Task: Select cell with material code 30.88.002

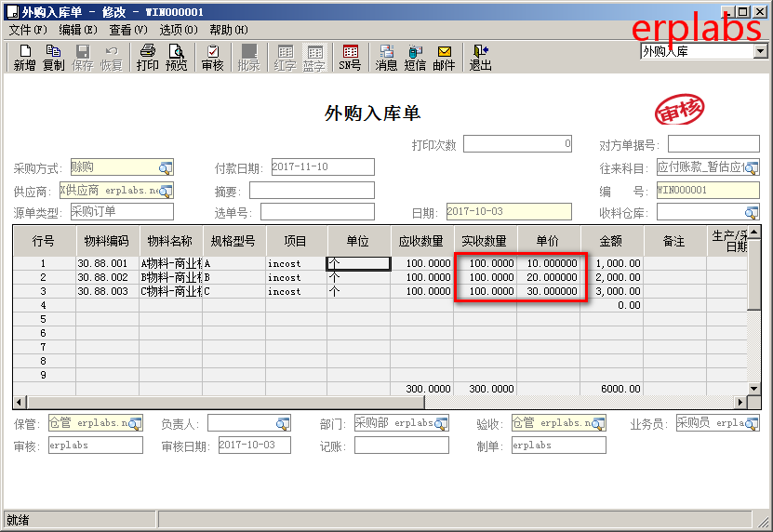Action: 108,277
